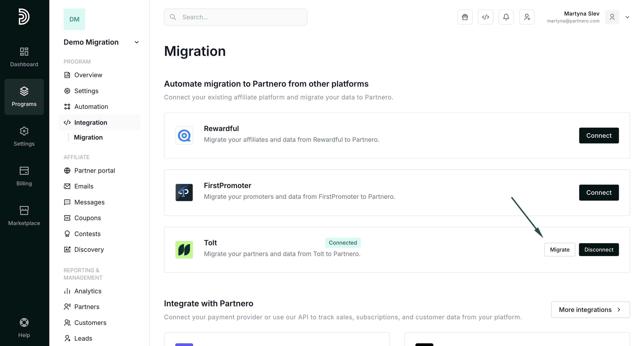Disconnect the Tolt integration
Screen dimensions: 644x346
point(599,249)
